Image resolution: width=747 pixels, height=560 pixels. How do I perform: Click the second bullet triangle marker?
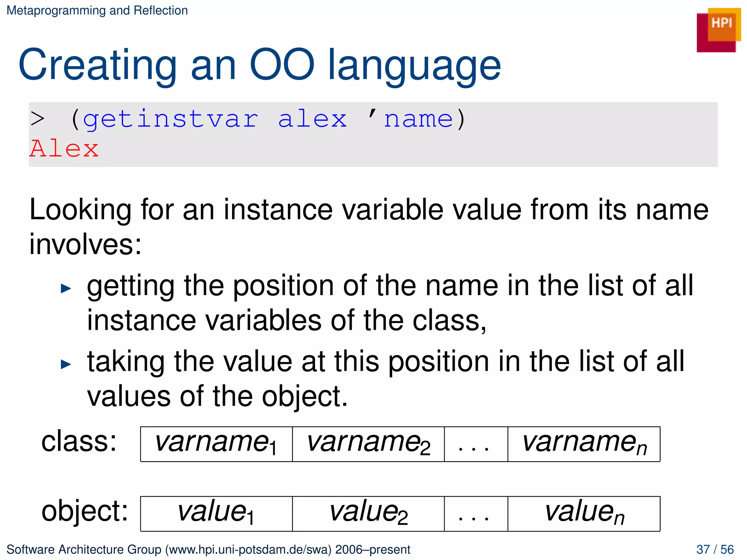click(66, 364)
